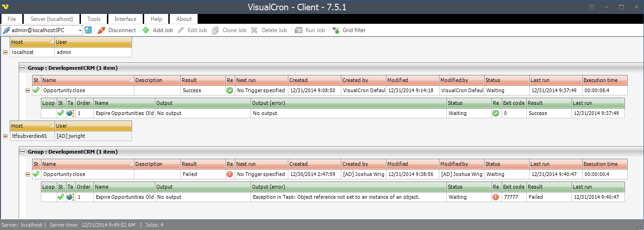Open the Server [localhost] tab

click(52, 19)
